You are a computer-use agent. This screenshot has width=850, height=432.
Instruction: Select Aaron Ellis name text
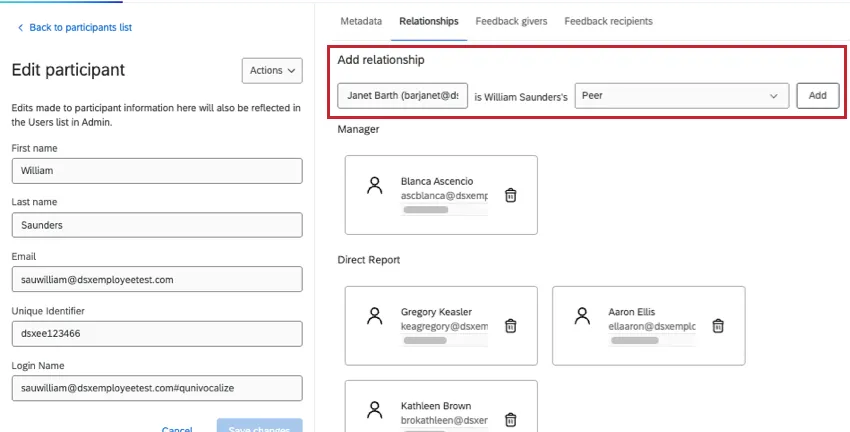pos(632,312)
